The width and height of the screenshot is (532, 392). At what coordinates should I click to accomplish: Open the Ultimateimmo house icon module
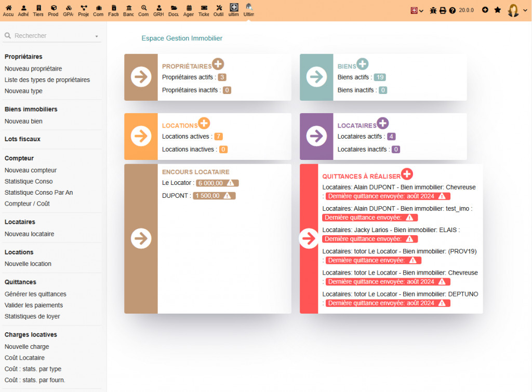click(249, 10)
